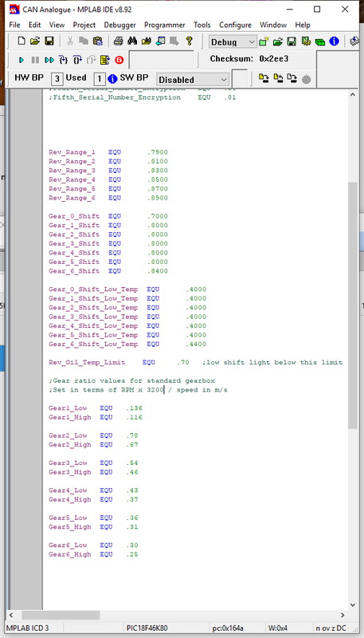Open the Debug build configuration dropdown

[x=233, y=42]
